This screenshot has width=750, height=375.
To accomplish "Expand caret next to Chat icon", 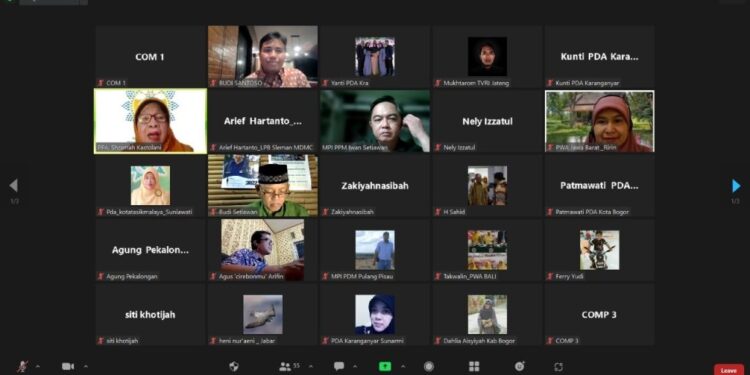I will coord(356,366).
